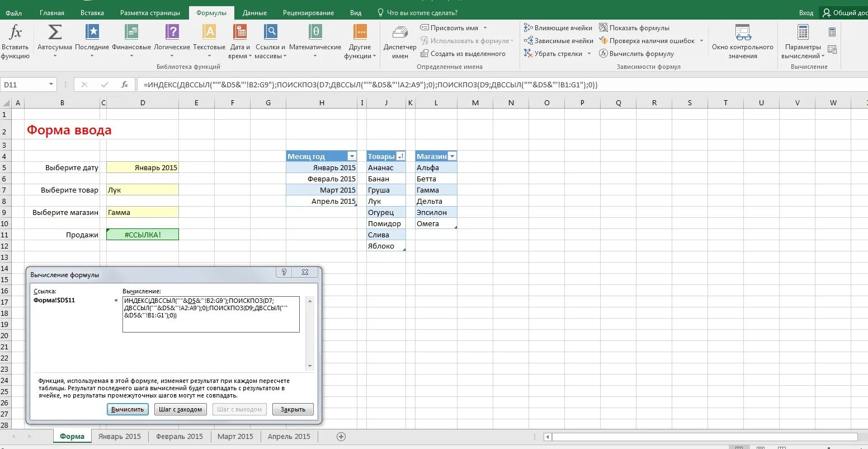This screenshot has height=449, width=868.
Task: Click the Calculate Sheet icon
Action: click(832, 50)
